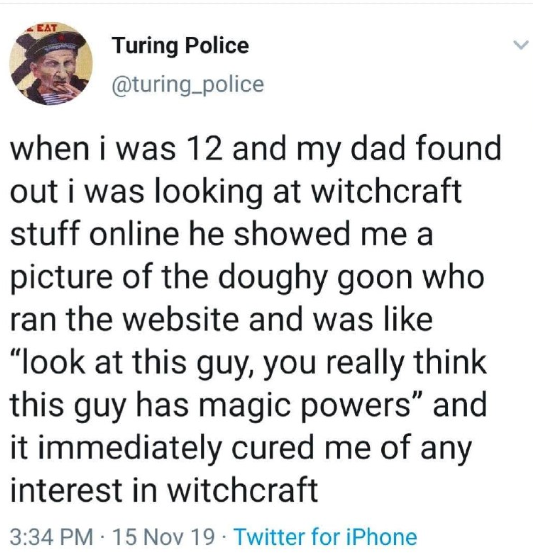Click the EAT label above the avatar
This screenshot has width=533, height=556.
(45, 28)
